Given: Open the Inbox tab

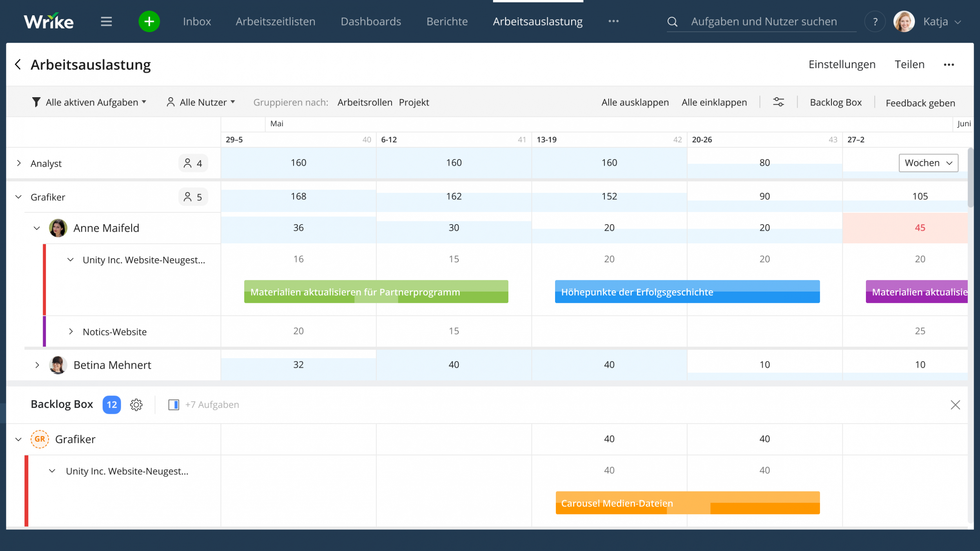Looking at the screenshot, I should (197, 22).
